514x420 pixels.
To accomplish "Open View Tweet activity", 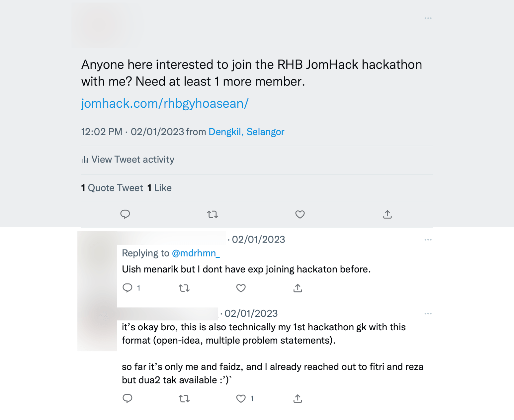I will (132, 160).
